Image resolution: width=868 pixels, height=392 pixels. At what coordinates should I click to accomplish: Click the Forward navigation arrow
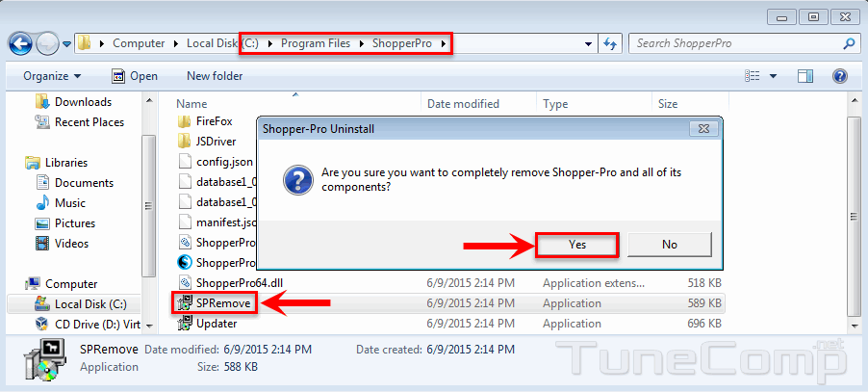(x=47, y=43)
